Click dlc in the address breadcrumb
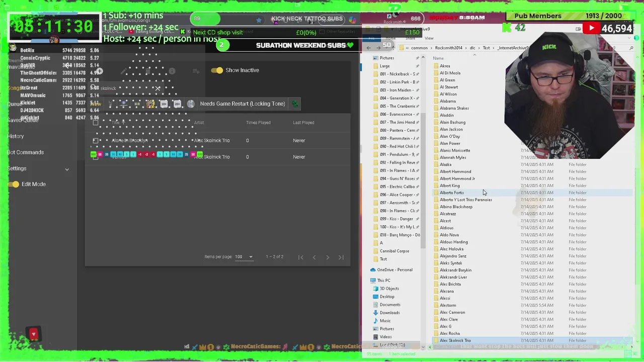Screen dimensions: 644x362 click(472, 48)
